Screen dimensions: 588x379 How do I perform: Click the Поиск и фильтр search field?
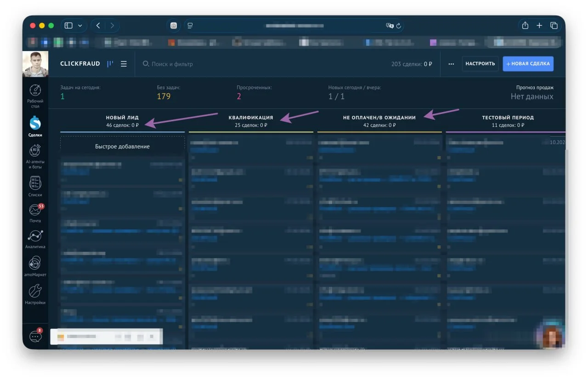(x=168, y=64)
